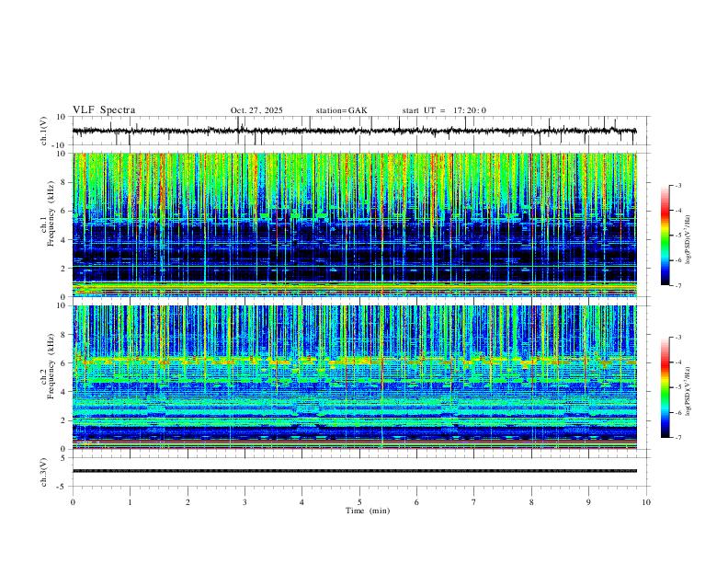The image size is (728, 563).
Task: Click ch.2 colorbar tick value "-4"
Action: (x=678, y=362)
